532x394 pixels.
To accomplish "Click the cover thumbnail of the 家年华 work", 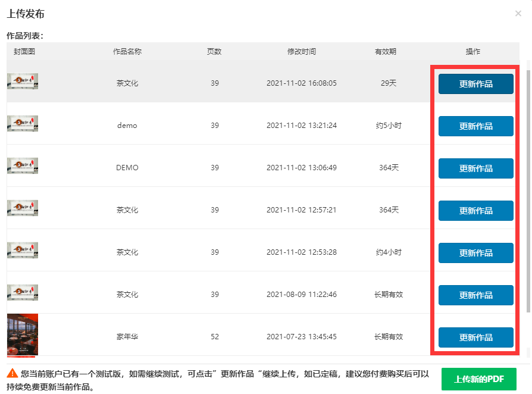I will tap(23, 335).
